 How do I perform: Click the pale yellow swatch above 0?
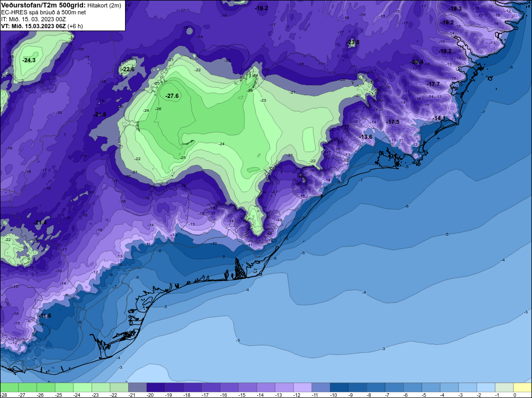pyautogui.click(x=522, y=387)
